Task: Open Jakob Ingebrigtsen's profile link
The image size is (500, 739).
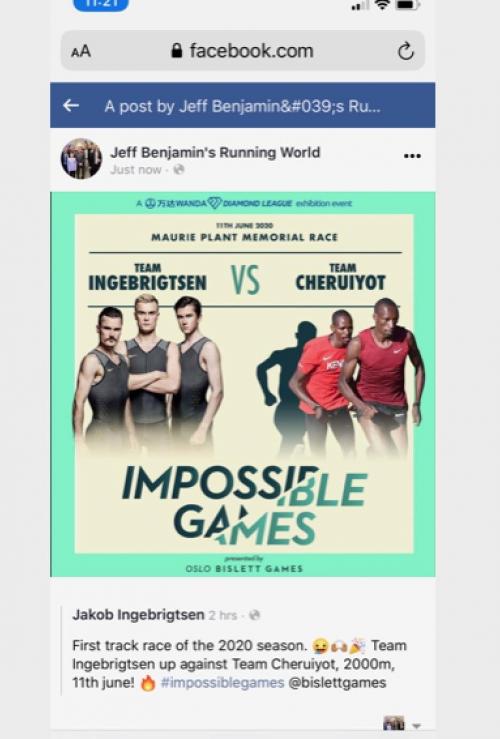Action: click(138, 615)
